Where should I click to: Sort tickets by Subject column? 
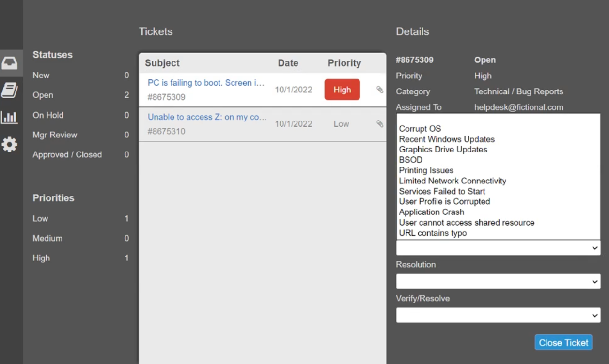[x=162, y=63]
